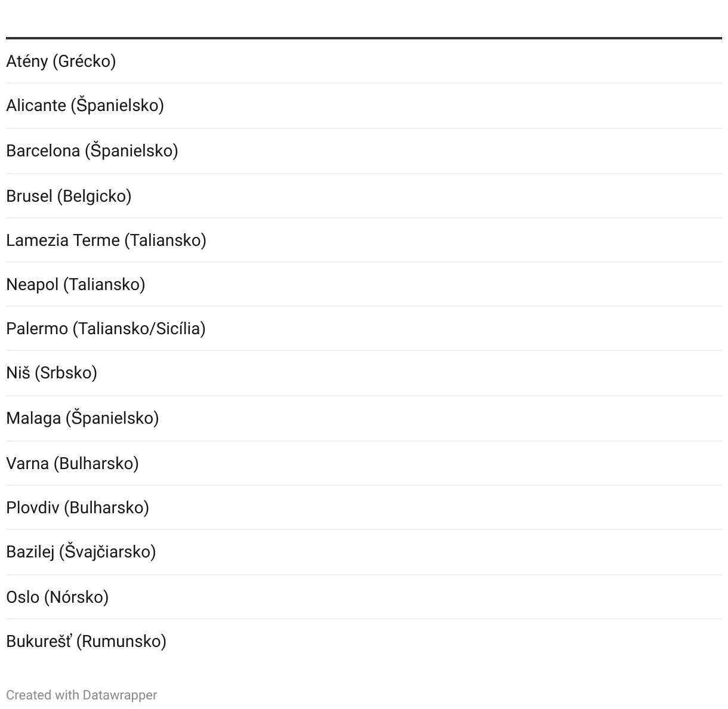Select the Plovdiv (Bulharsko) row
Image resolution: width=728 pixels, height=709 pixels.
[364, 507]
